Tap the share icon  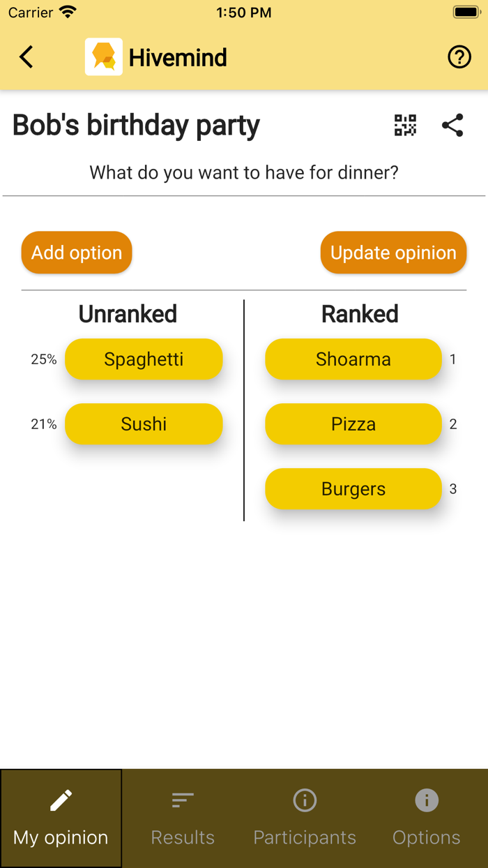click(x=452, y=126)
